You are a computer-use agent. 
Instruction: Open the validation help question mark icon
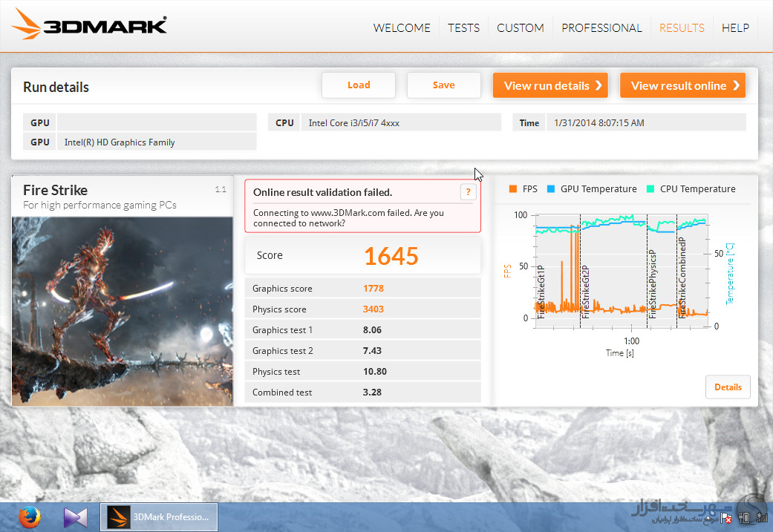pos(467,192)
